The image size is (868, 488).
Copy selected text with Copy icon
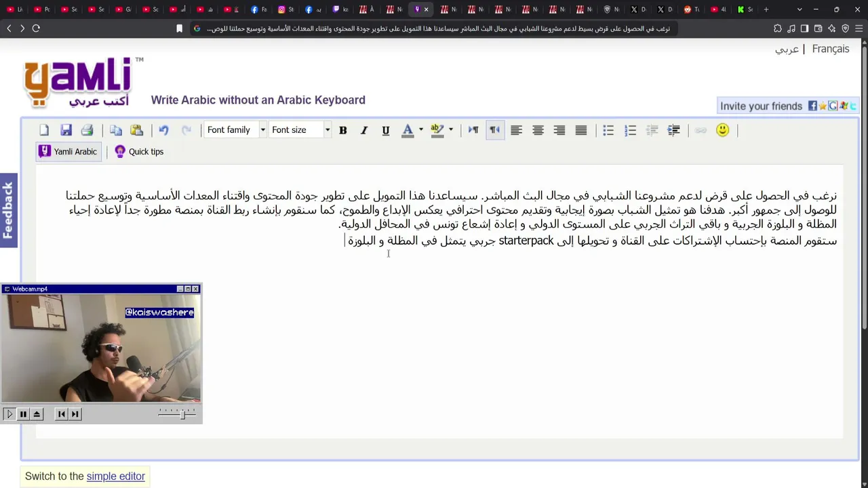coord(116,130)
